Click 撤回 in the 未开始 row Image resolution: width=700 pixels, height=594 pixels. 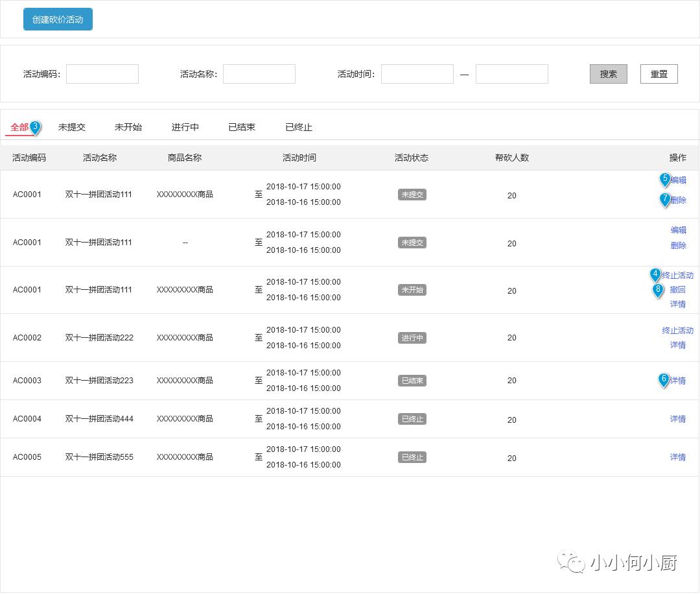[678, 289]
